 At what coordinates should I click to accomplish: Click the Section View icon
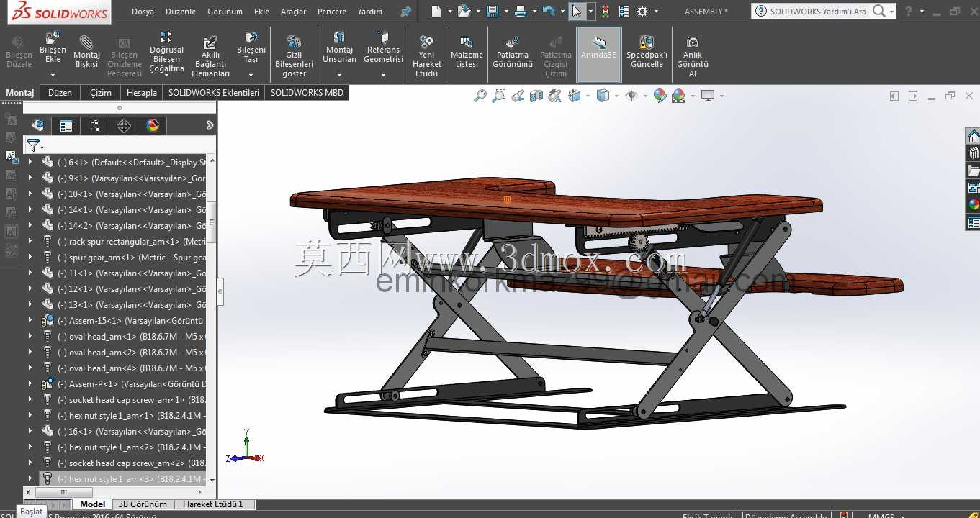click(536, 96)
